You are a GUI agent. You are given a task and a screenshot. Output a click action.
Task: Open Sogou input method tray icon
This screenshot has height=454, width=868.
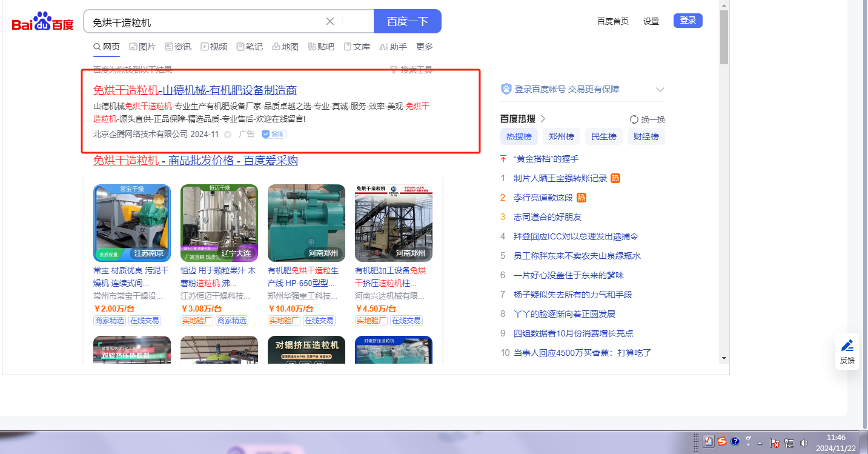click(x=723, y=442)
